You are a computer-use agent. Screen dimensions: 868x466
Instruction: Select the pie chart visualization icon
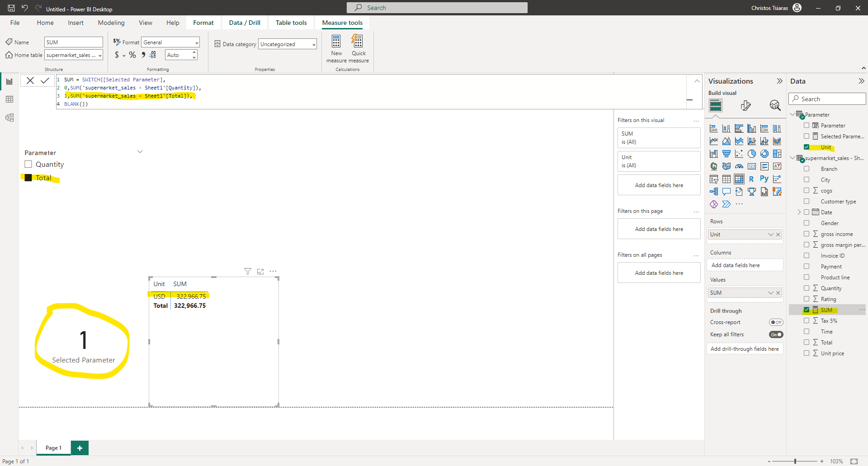[x=752, y=154]
